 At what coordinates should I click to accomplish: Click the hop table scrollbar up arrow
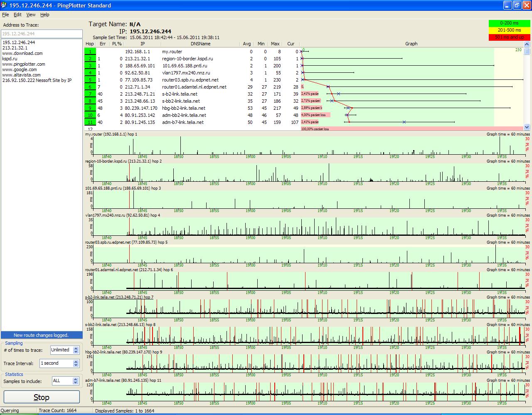pyautogui.click(x=527, y=44)
